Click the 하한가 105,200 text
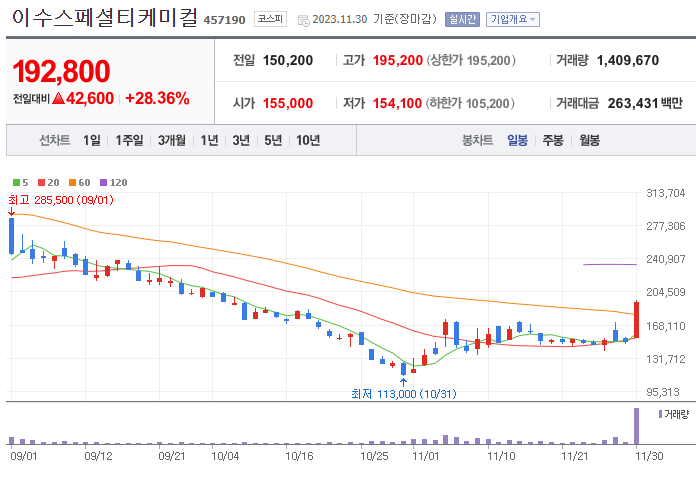The image size is (696, 479). (x=470, y=103)
